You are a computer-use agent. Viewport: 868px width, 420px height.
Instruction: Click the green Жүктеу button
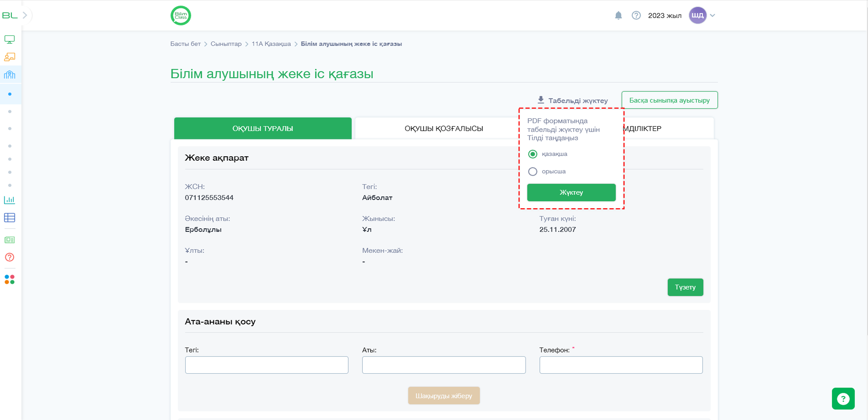point(571,192)
